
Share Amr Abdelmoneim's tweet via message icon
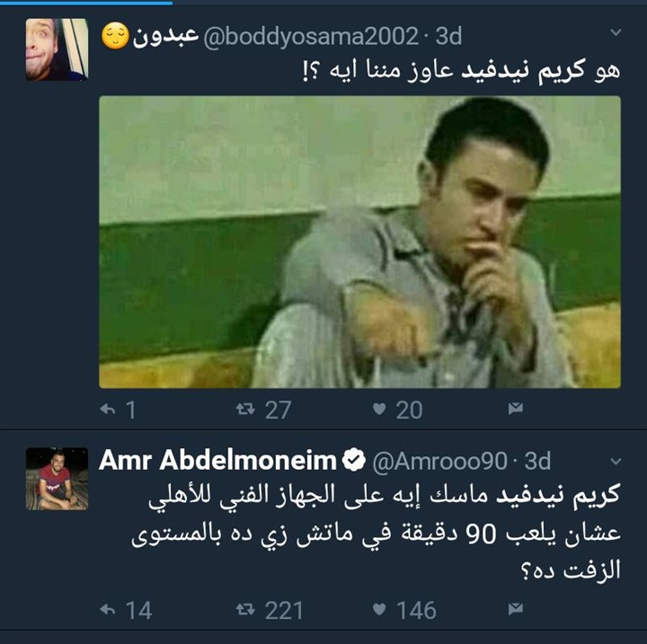(x=516, y=608)
